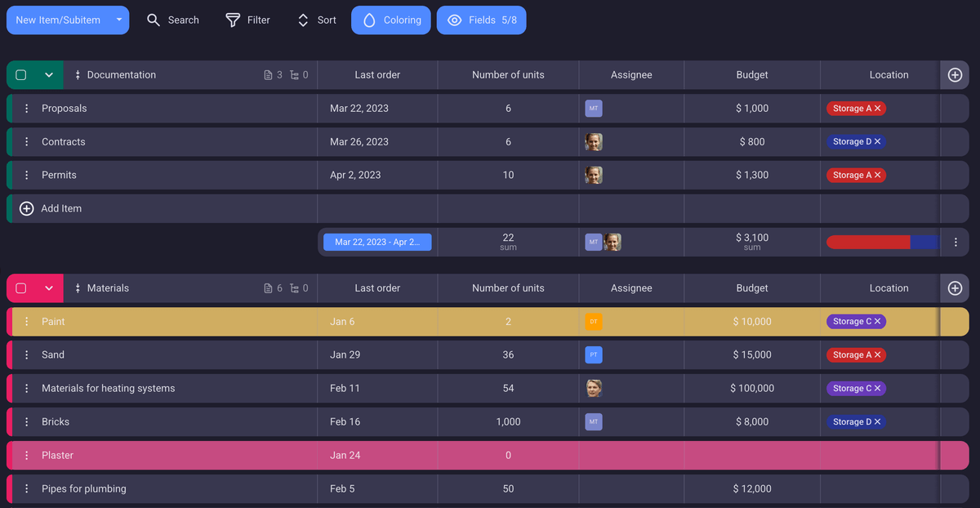This screenshot has height=508, width=980.
Task: Open the Filter options
Action: point(247,20)
